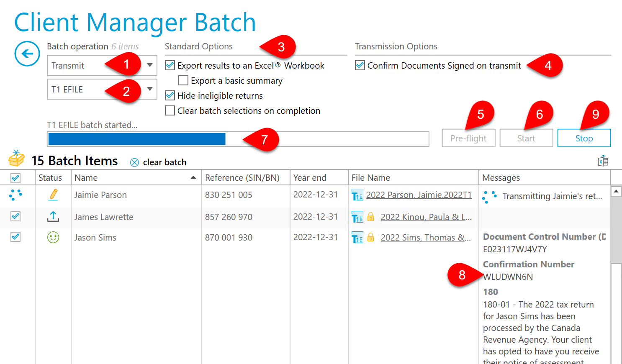
Task: Click confirmation number WLUDWN6N
Action: coord(508,277)
